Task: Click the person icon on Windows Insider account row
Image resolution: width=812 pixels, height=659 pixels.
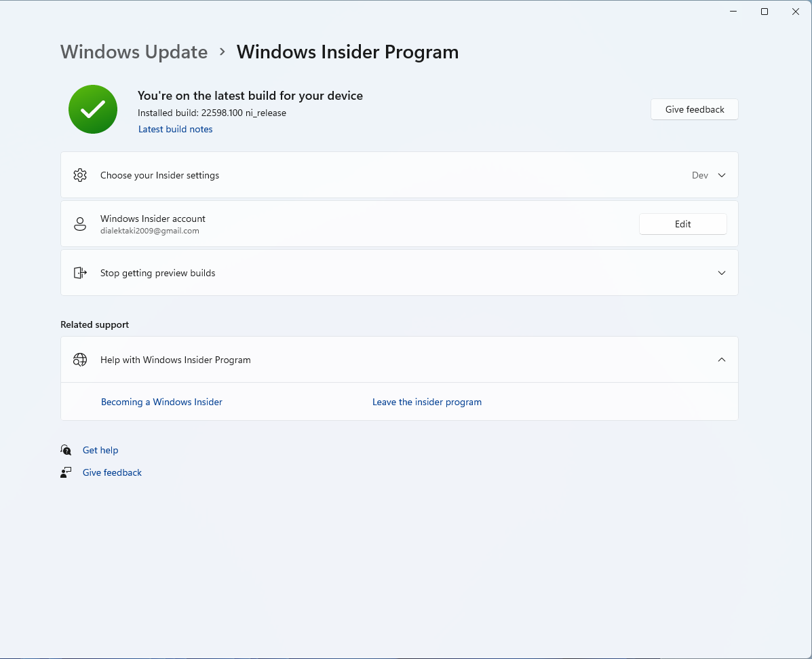Action: [x=80, y=224]
